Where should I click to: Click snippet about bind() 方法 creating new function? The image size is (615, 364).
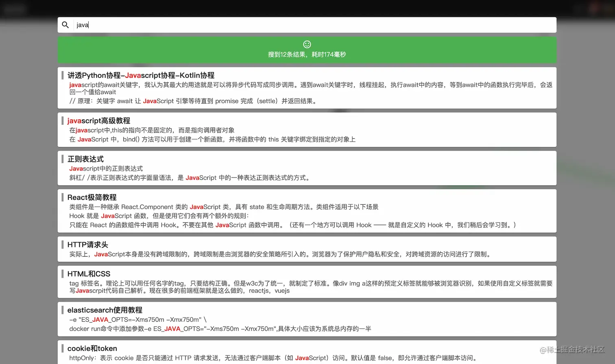(212, 139)
